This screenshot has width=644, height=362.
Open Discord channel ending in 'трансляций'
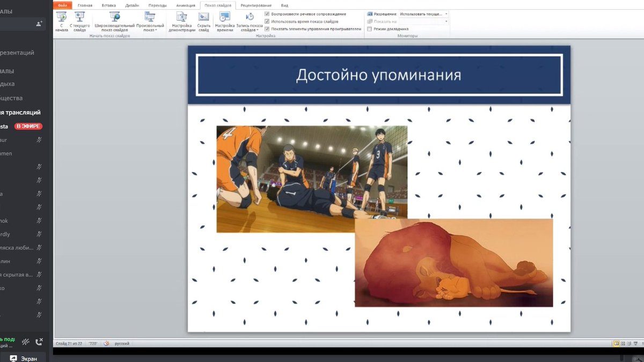(x=20, y=113)
